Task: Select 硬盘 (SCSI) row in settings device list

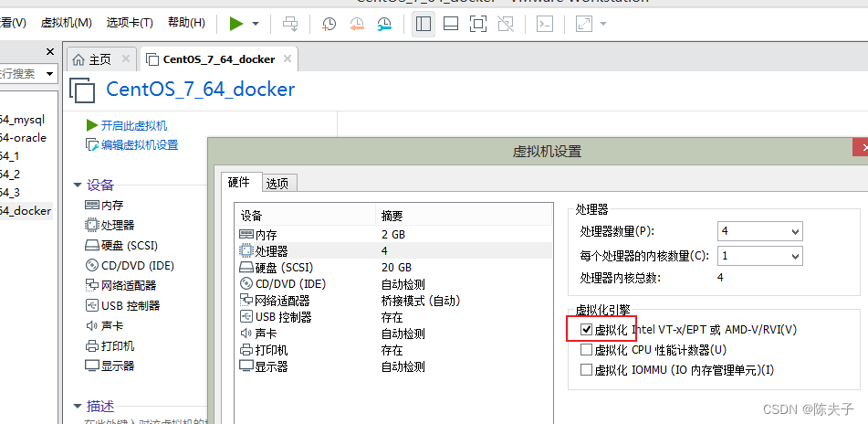Action: click(x=393, y=268)
